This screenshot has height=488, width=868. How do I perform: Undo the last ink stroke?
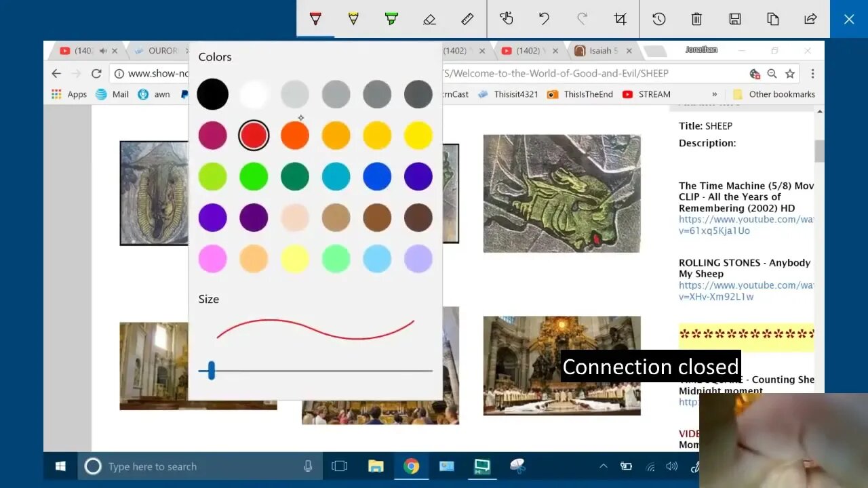544,19
